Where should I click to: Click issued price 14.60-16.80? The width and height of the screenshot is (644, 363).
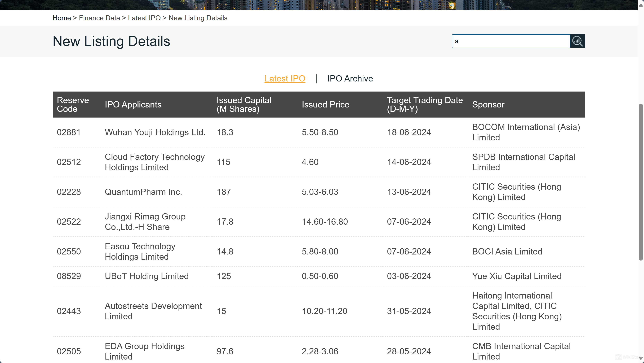[325, 222]
